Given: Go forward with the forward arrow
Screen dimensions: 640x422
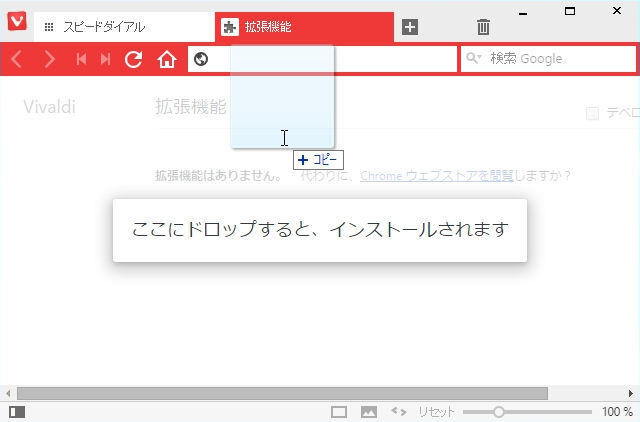Looking at the screenshot, I should pyautogui.click(x=49, y=59).
